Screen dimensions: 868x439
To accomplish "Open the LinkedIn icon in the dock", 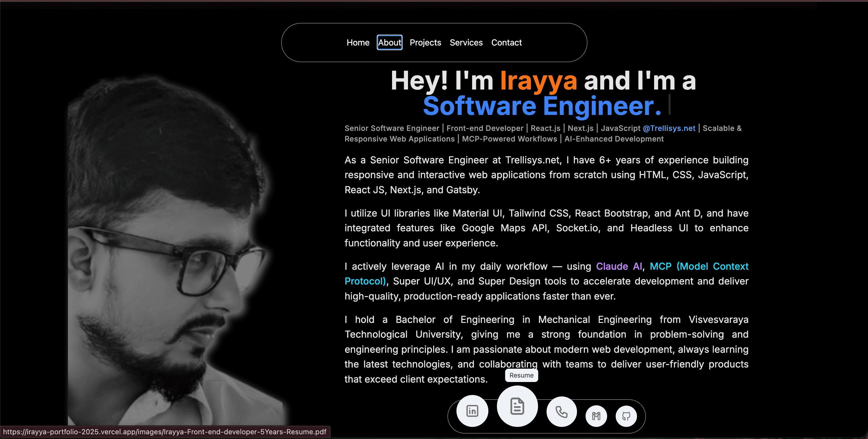I will pos(472,411).
